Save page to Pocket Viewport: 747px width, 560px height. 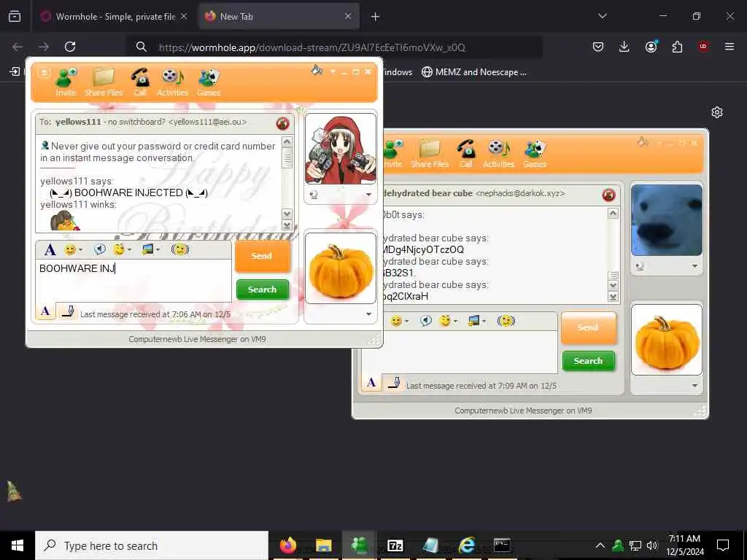[x=598, y=47]
